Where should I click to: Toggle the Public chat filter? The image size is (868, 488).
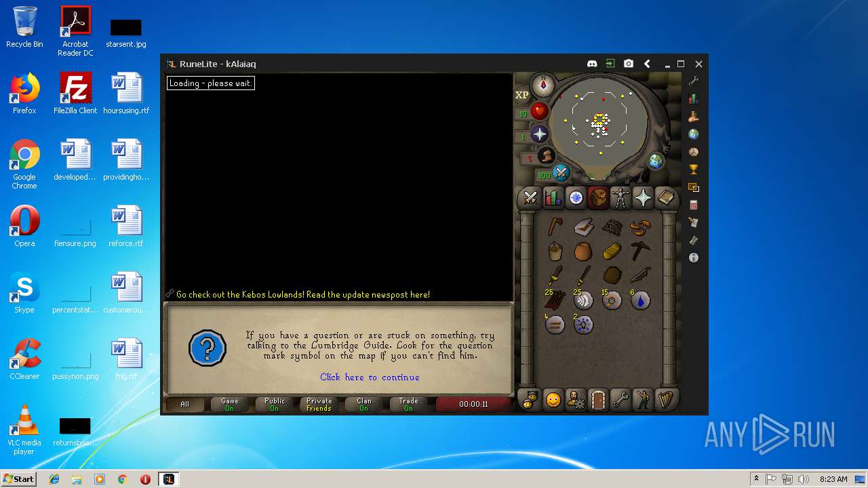click(274, 404)
